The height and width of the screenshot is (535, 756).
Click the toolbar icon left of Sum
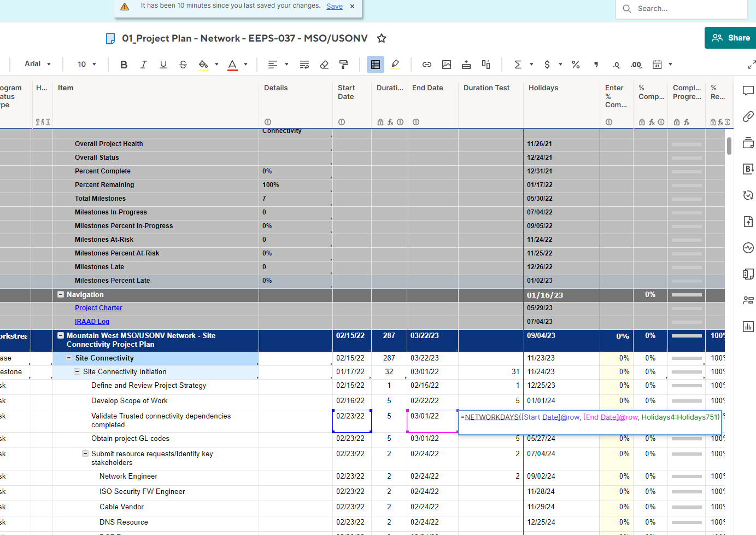coord(486,65)
